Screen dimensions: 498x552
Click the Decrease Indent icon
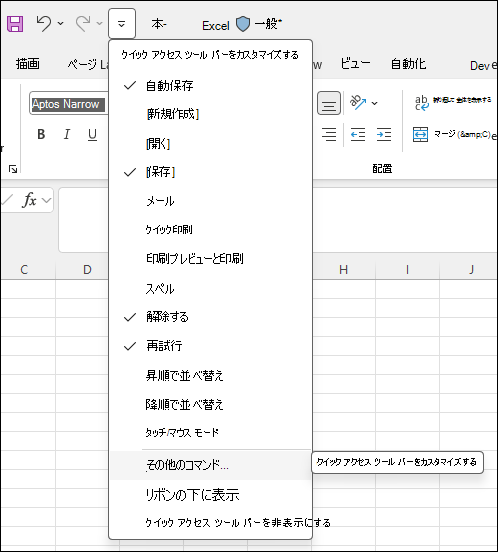click(x=358, y=134)
